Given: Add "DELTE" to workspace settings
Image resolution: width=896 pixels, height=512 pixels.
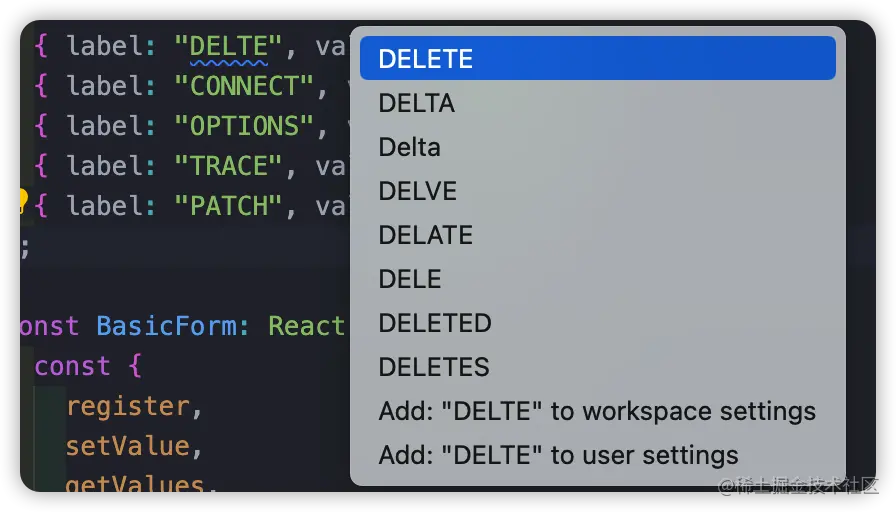Looking at the screenshot, I should pos(597,411).
